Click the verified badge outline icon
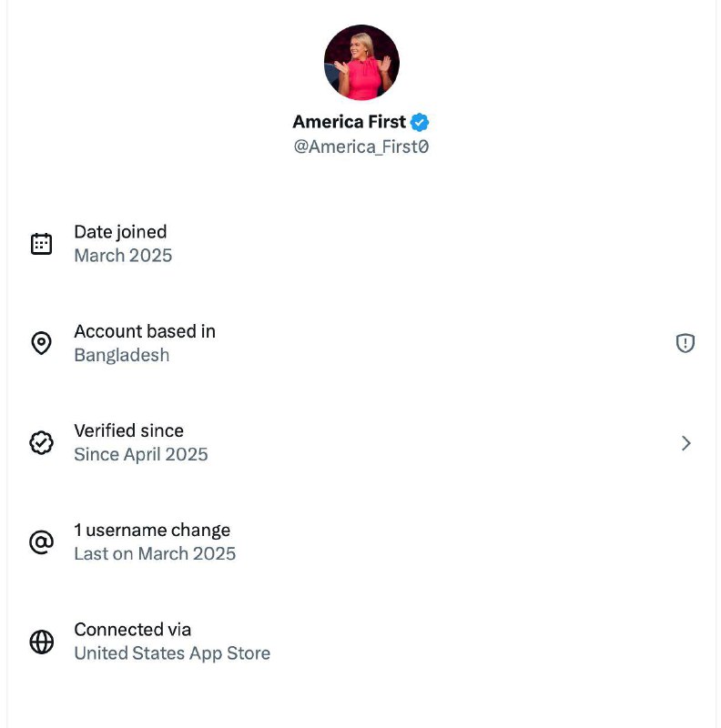Viewport: 721px width, 728px height. point(41,443)
